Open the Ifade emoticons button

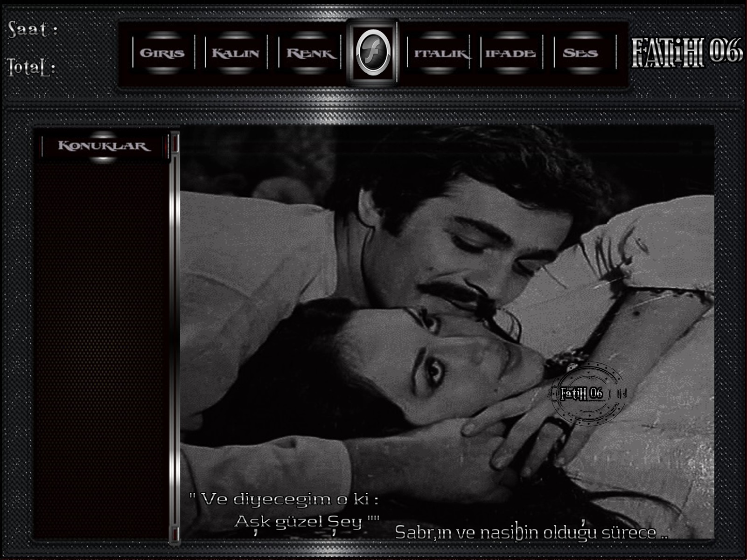coord(510,53)
